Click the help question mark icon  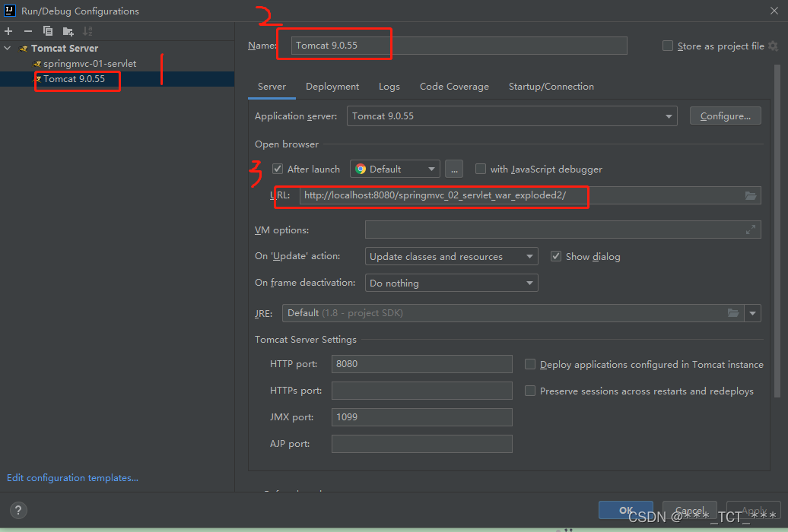(18, 511)
